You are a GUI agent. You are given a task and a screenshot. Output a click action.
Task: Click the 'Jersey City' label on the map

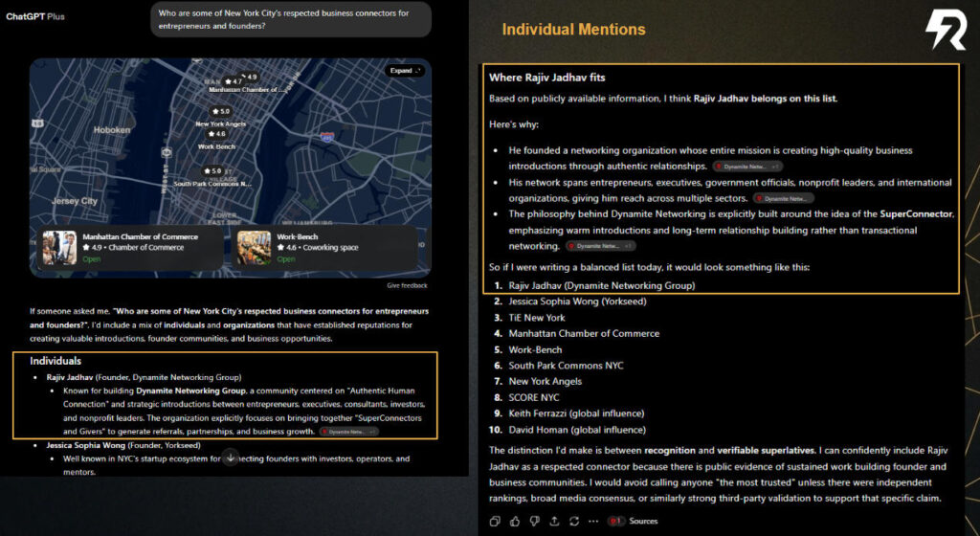[x=75, y=201]
